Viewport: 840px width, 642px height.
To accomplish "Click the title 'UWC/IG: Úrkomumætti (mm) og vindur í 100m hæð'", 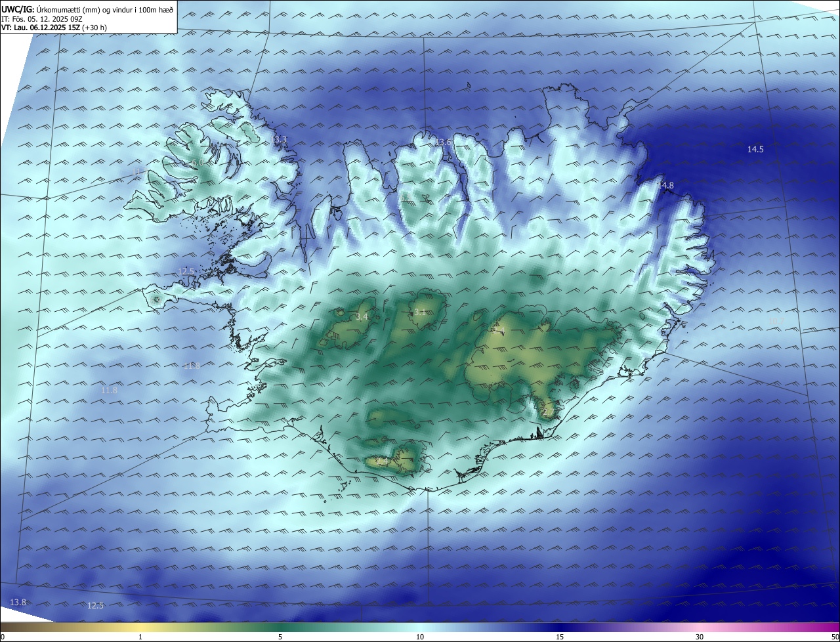I will click(x=87, y=9).
